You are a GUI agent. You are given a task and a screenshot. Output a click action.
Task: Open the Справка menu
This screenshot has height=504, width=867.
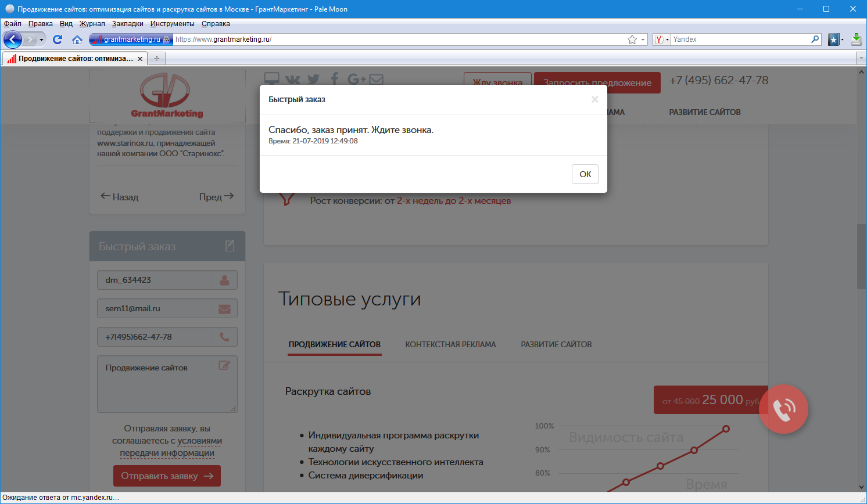[216, 24]
